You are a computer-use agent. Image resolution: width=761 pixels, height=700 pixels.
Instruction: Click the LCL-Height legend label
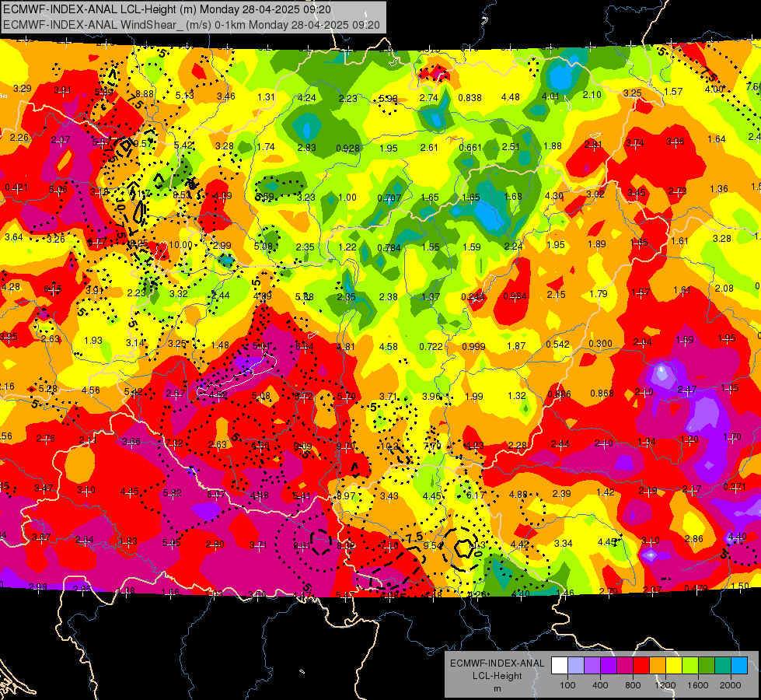pyautogui.click(x=497, y=676)
